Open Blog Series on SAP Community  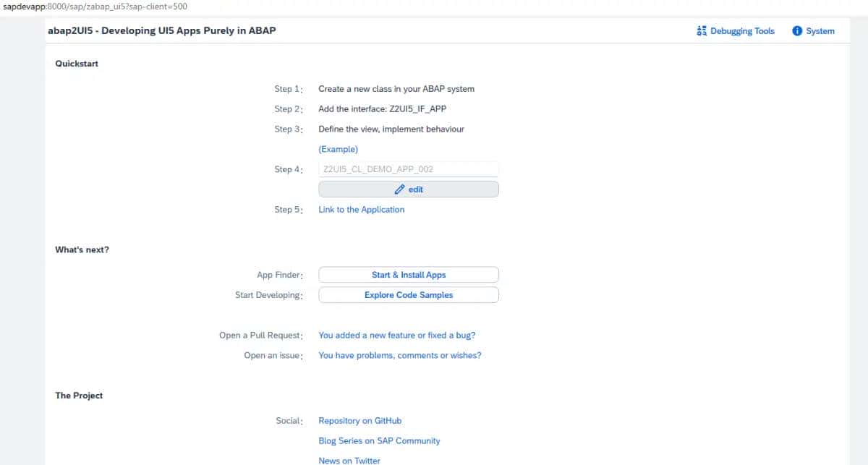pos(379,440)
